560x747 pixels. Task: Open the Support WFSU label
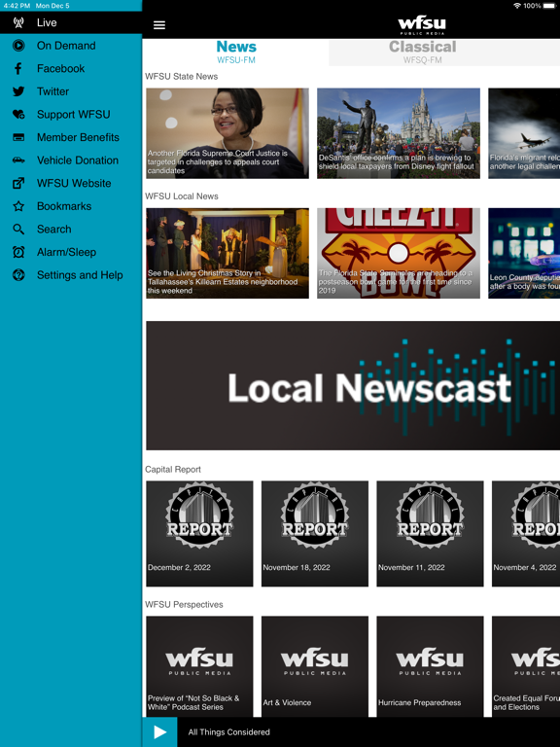(x=73, y=115)
